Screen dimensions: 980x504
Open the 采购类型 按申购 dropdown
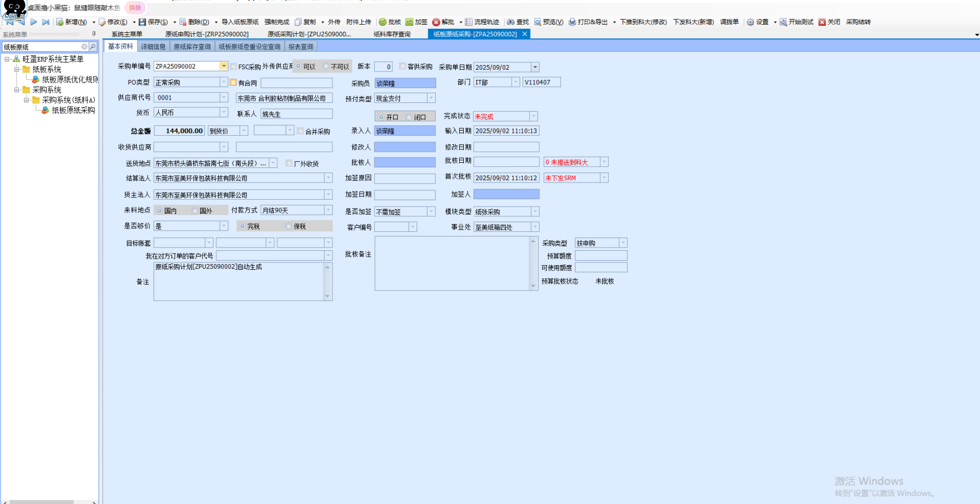(x=623, y=243)
